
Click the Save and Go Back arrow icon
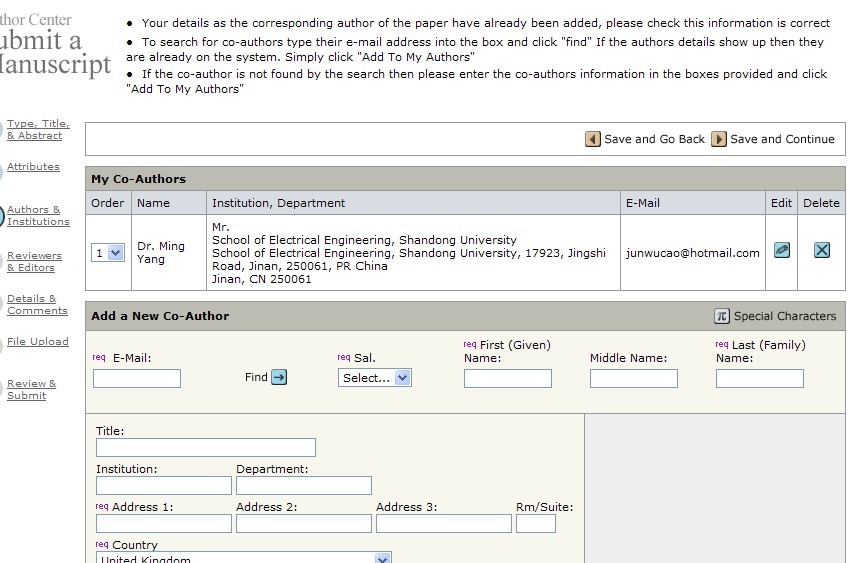point(593,139)
